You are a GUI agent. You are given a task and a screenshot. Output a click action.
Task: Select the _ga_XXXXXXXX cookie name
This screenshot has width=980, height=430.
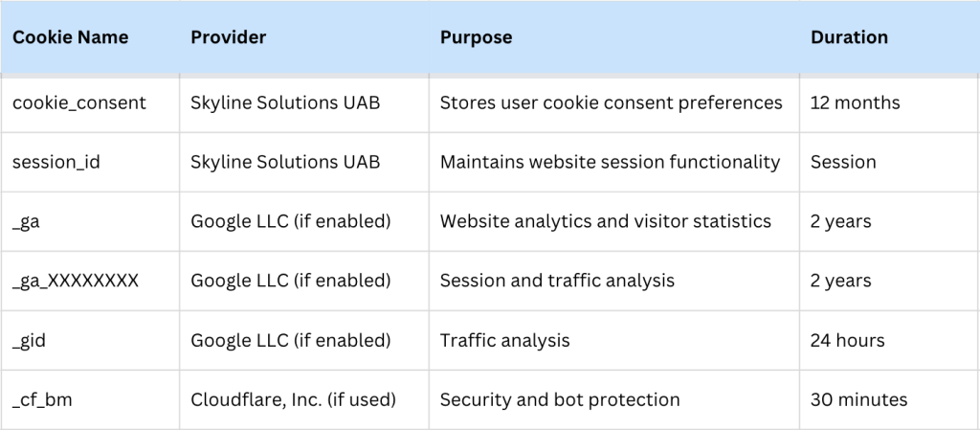[x=76, y=281]
